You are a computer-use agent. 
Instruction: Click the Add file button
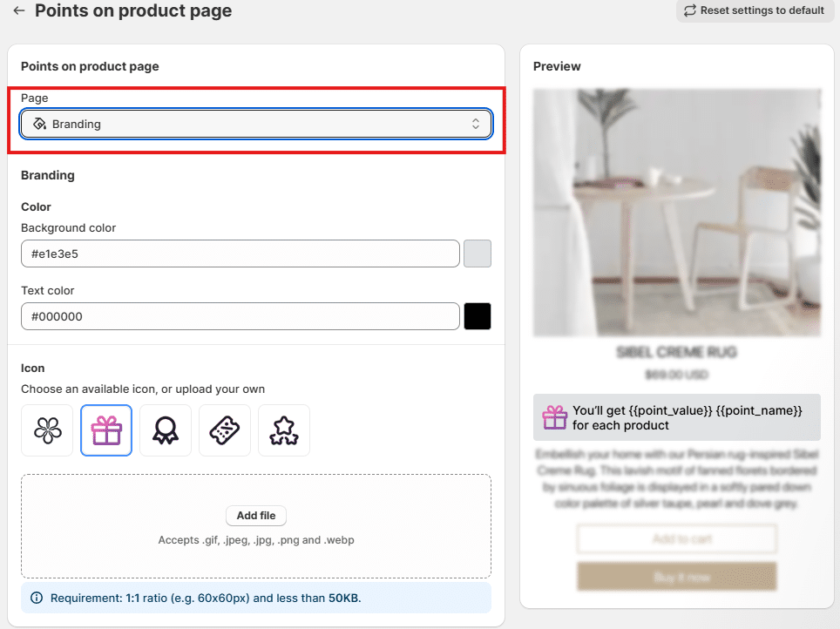255,516
